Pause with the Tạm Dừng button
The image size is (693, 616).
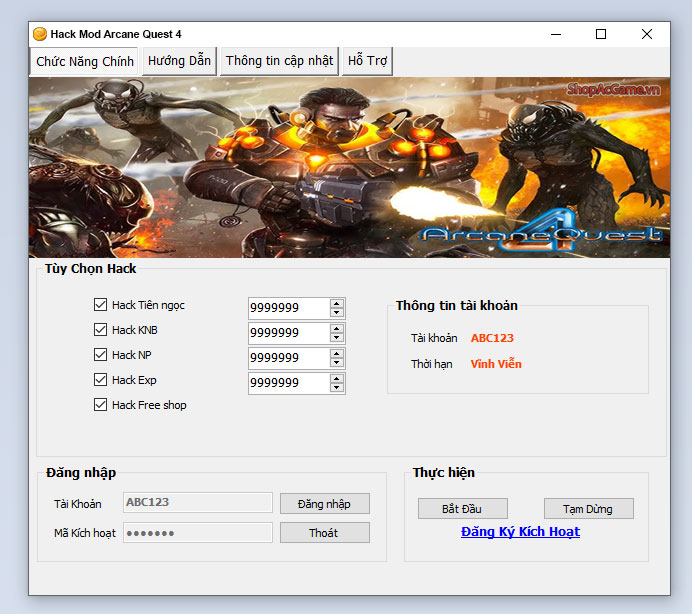[x=589, y=509]
